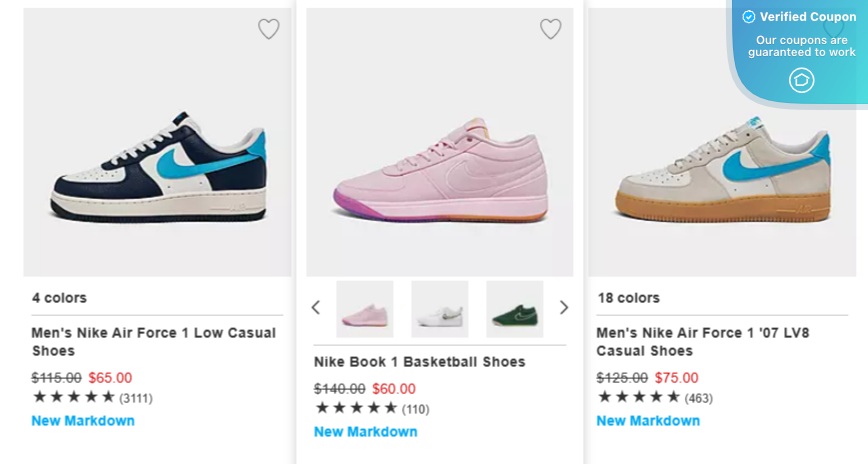Screen dimensions: 868x464
Task: Open Nike Book 1 Basketball Shoes title link
Action: (419, 362)
